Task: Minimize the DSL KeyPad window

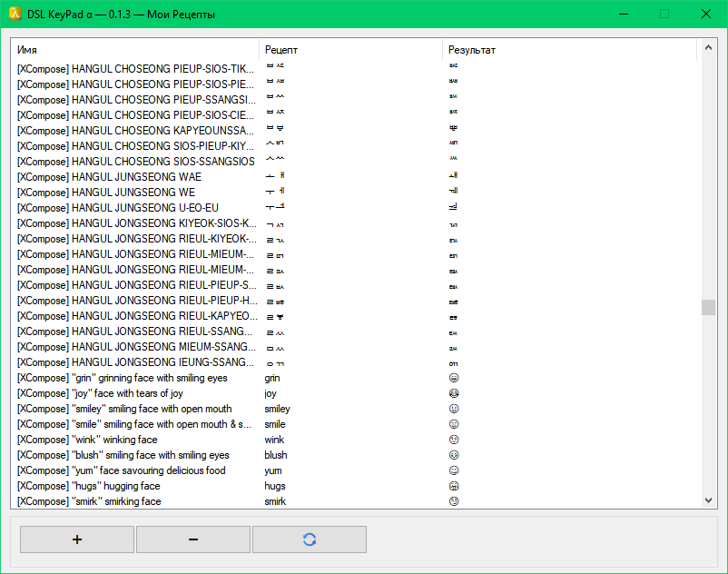Action: [x=623, y=14]
